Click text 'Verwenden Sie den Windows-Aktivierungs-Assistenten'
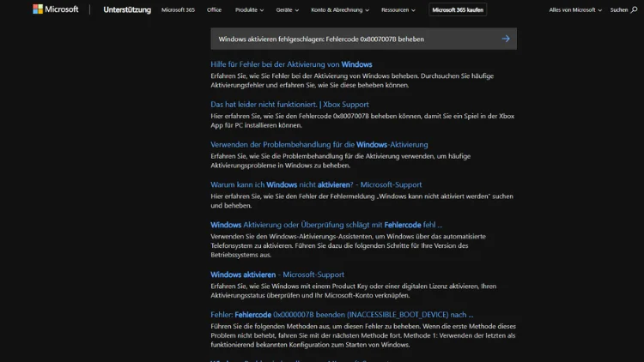This screenshot has height=362, width=644. [x=349, y=245]
